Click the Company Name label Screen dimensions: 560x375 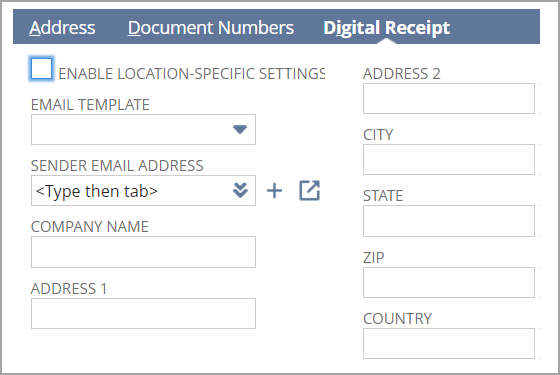coord(90,227)
